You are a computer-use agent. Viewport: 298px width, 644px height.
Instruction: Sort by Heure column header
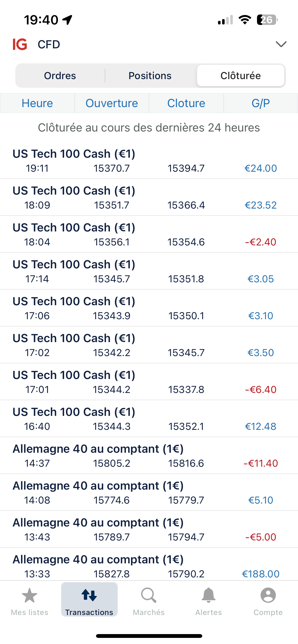tap(37, 103)
